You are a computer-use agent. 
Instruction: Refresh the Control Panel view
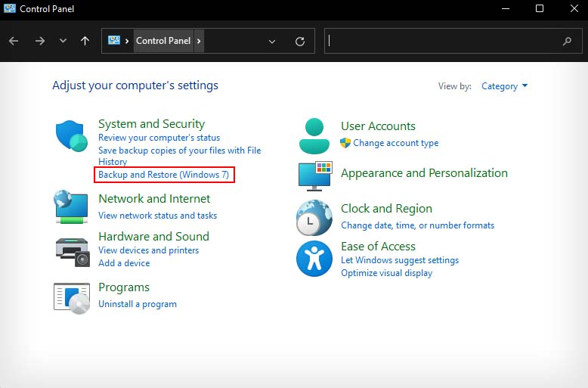tap(299, 42)
